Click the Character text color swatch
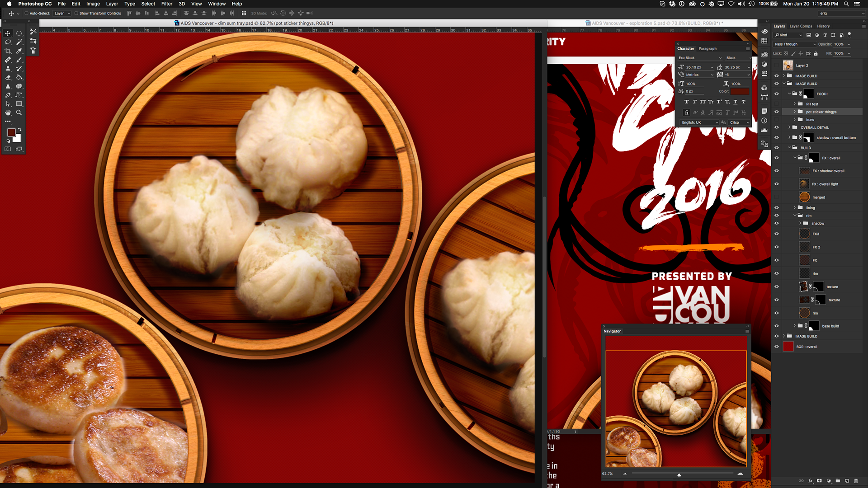Viewport: 868px width, 488px height. click(x=740, y=91)
